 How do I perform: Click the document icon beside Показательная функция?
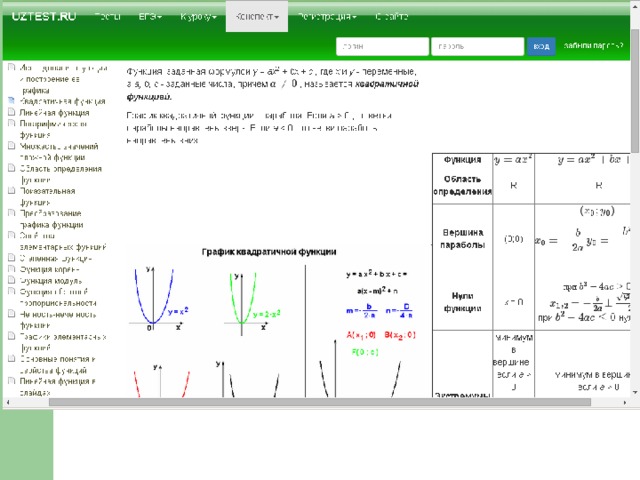(x=11, y=190)
